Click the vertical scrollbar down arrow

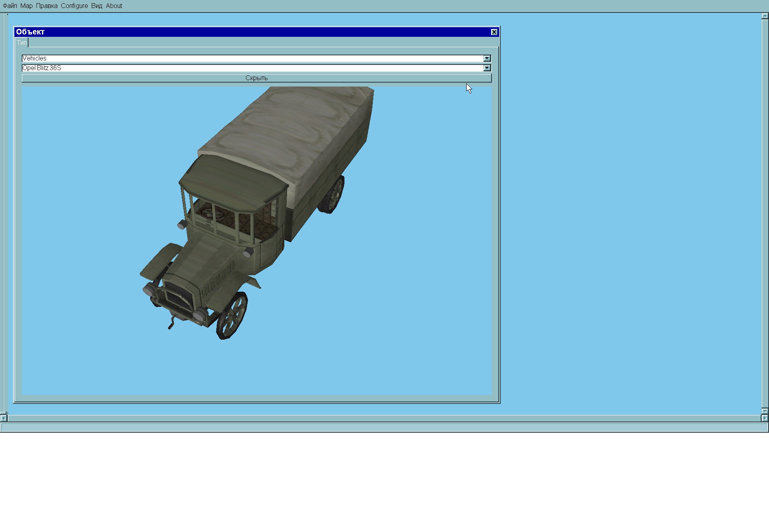click(x=765, y=411)
